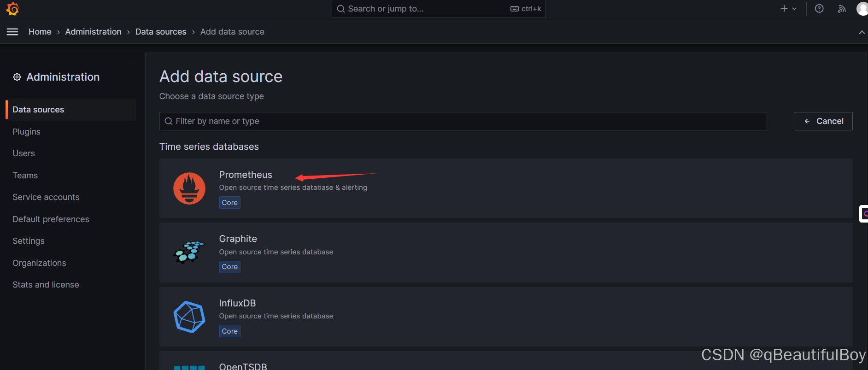Open the hamburger navigation menu
Viewport: 868px width, 370px height.
coord(12,32)
